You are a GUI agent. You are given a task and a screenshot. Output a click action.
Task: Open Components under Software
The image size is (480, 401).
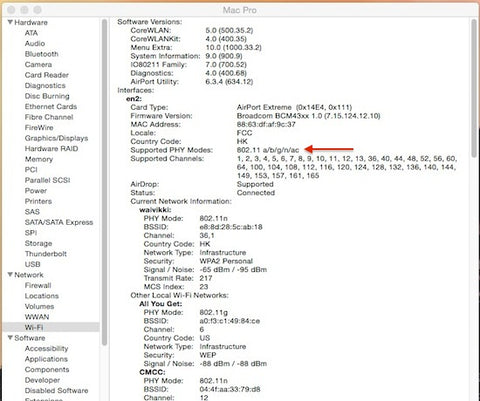(x=47, y=369)
